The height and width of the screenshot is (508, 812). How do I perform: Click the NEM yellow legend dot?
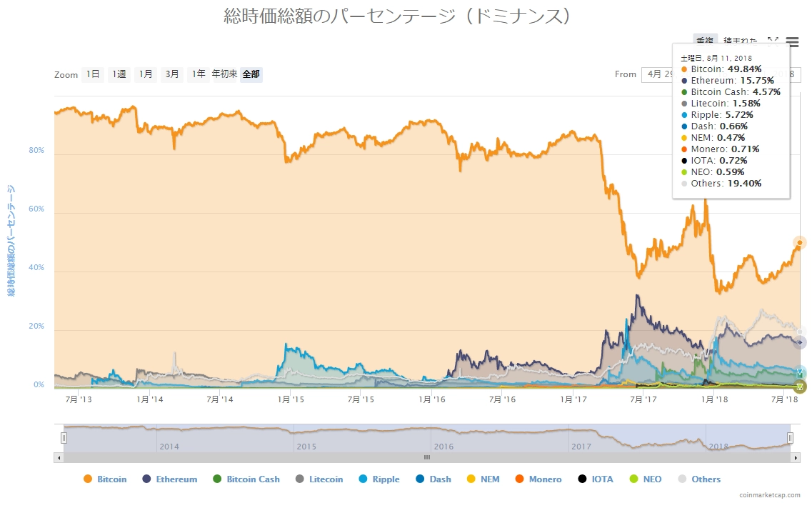pyautogui.click(x=471, y=479)
